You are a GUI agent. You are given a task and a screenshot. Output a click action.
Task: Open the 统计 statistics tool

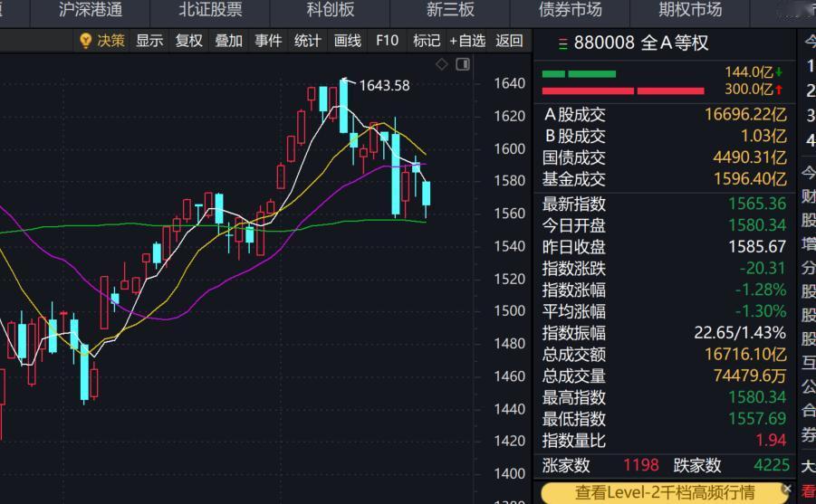click(308, 41)
